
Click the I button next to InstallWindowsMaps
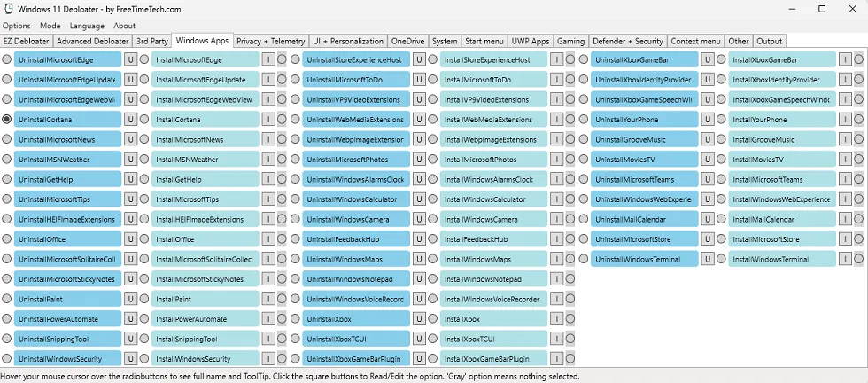click(x=556, y=260)
